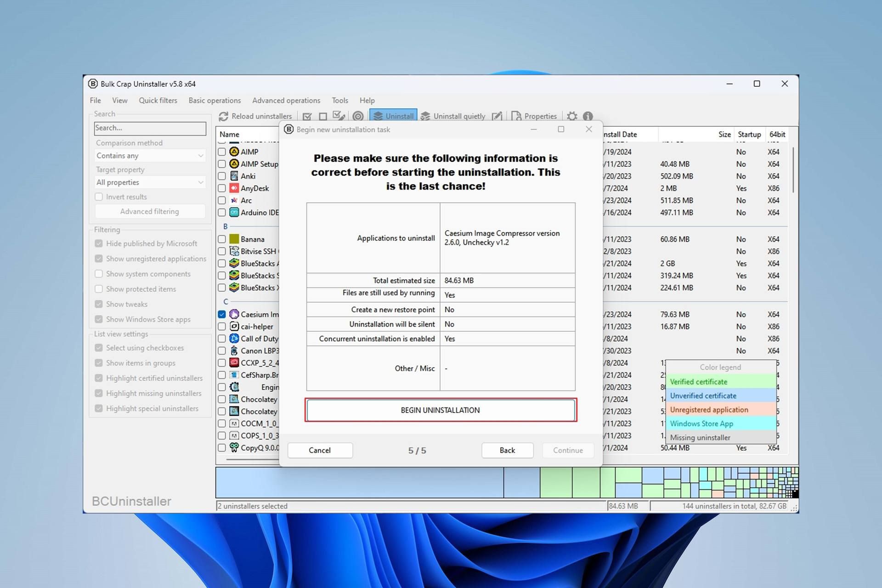Click the cai-helper icon
This screenshot has height=588, width=882.
click(x=234, y=326)
